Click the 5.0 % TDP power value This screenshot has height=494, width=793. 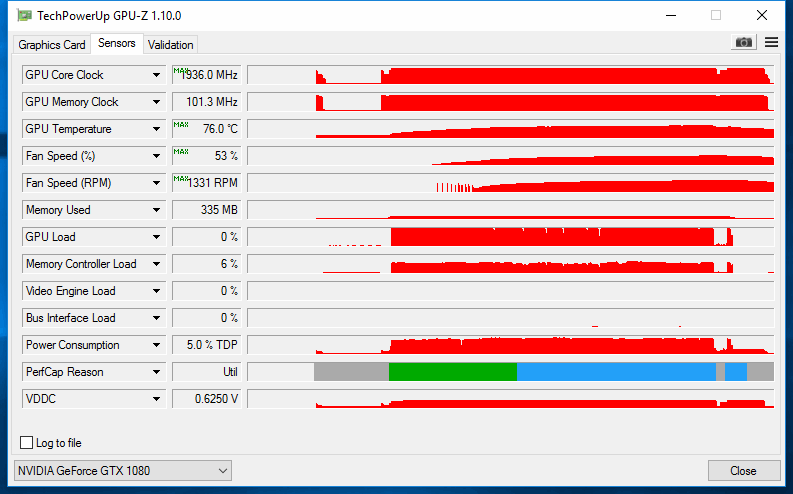click(207, 345)
